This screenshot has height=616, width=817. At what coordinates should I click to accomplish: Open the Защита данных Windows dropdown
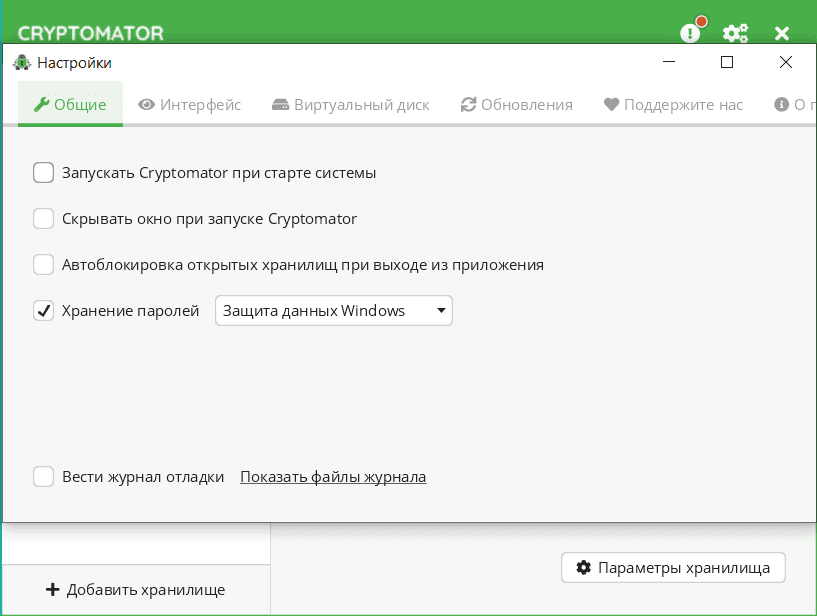pos(334,311)
